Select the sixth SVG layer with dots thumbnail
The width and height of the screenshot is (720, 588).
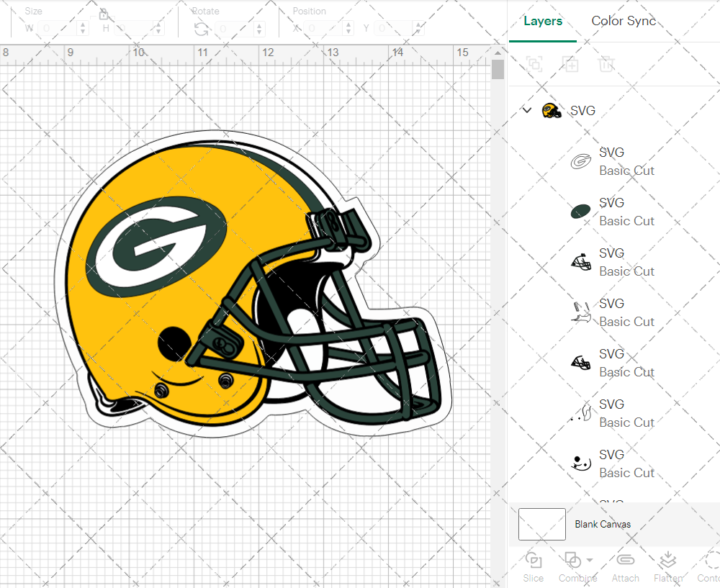pos(613,413)
